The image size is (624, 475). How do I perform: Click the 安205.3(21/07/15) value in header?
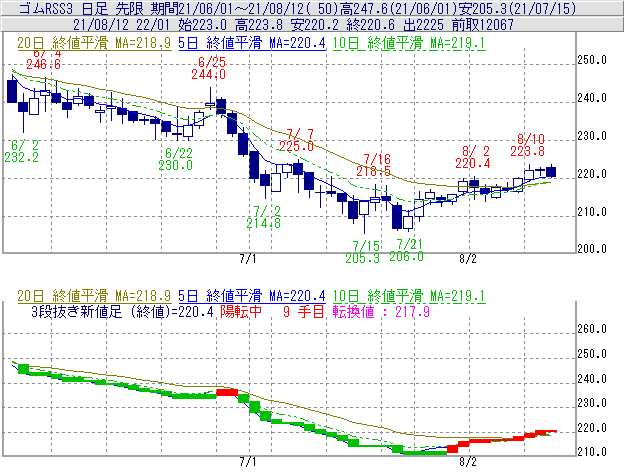pyautogui.click(x=517, y=8)
